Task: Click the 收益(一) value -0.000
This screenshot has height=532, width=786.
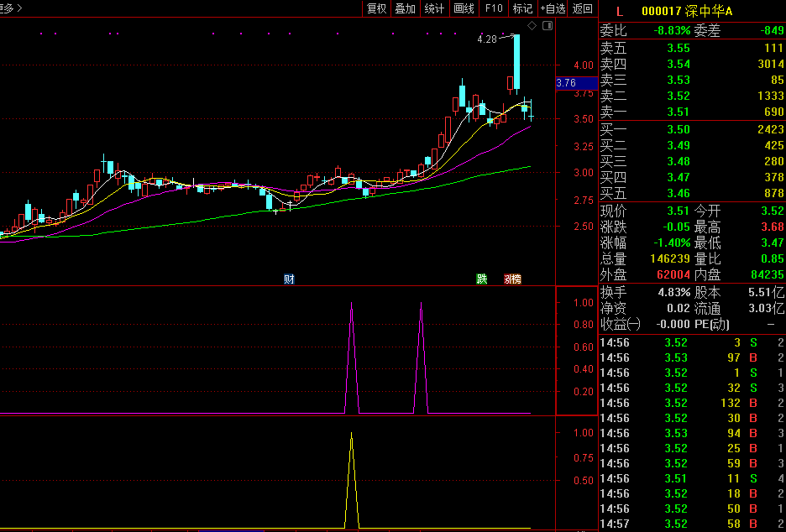Action: pyautogui.click(x=673, y=325)
